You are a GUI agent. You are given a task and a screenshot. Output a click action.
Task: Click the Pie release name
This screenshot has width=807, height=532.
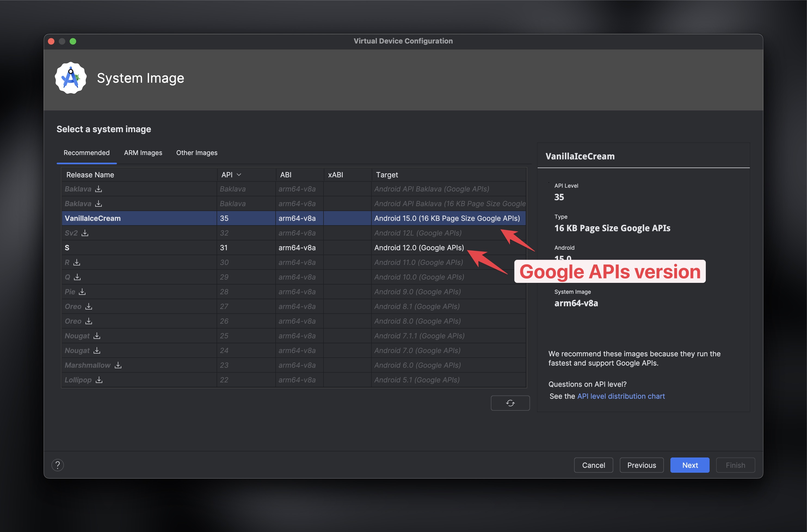coord(70,292)
